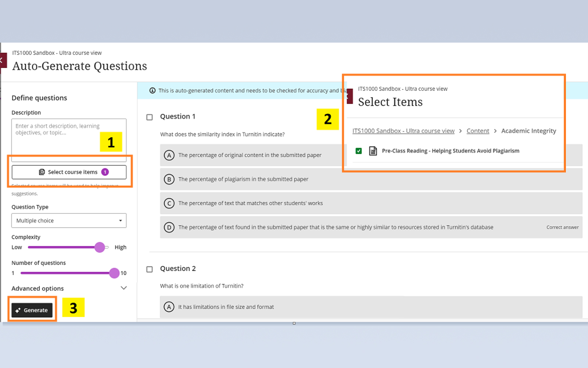Image resolution: width=588 pixels, height=368 pixels.
Task: Click the Complexity slider handle
Action: click(100, 247)
